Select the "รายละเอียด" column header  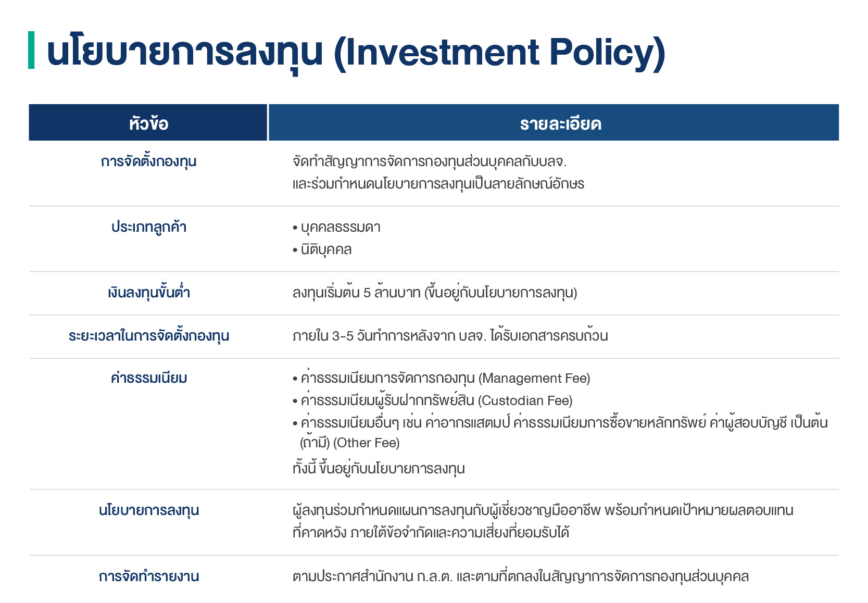(x=560, y=123)
